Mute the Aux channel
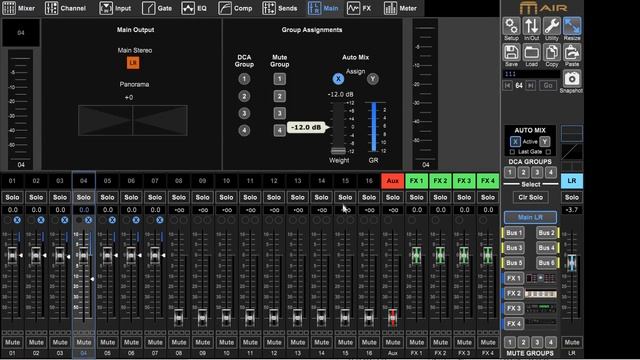Image resolution: width=640 pixels, height=360 pixels. tap(392, 342)
